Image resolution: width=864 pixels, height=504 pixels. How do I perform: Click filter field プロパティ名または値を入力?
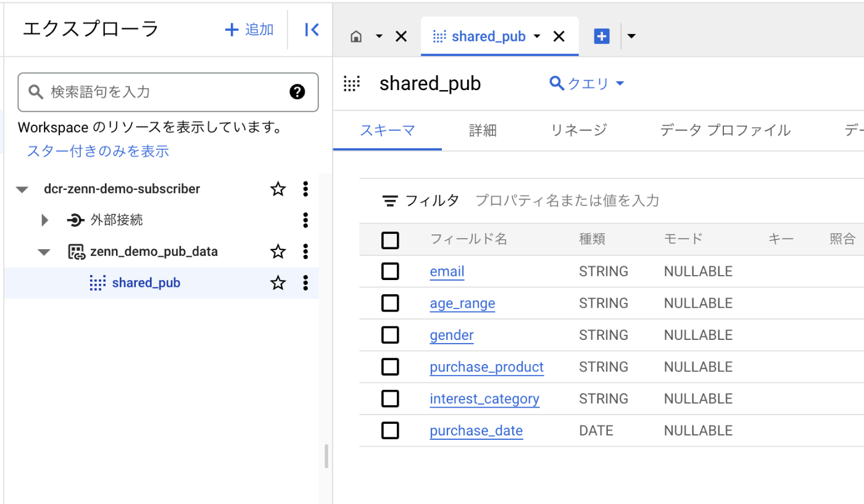(567, 200)
